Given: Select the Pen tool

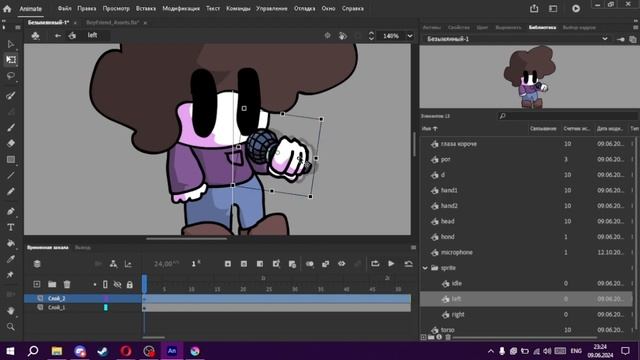Looking at the screenshot, I should tap(11, 211).
